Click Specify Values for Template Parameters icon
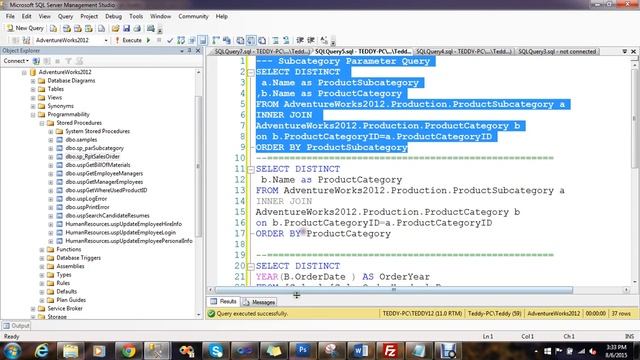This screenshot has height=360, width=640. (324, 40)
